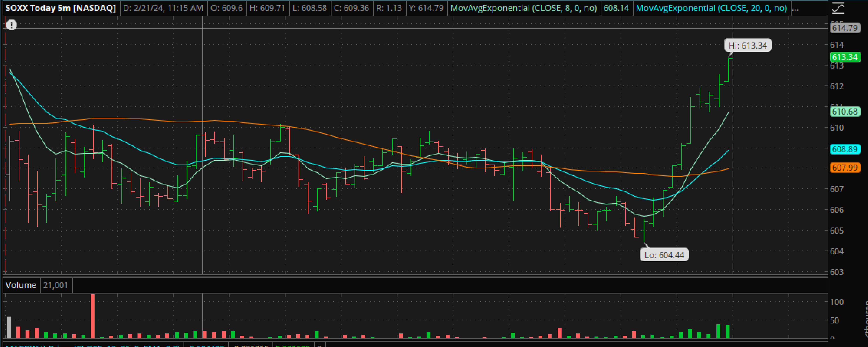Click the orange 607.99 price bubble
Image resolution: width=868 pixels, height=347 pixels.
(844, 168)
